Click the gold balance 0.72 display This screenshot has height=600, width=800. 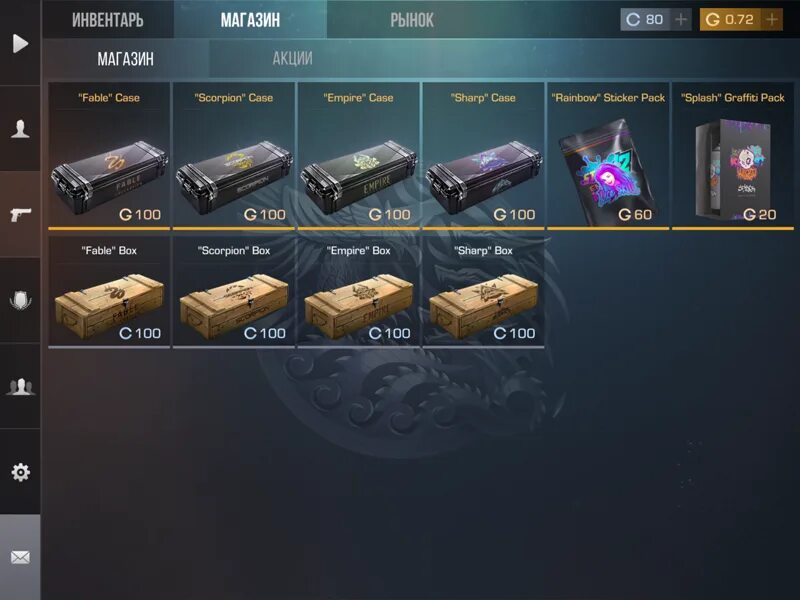[730, 20]
